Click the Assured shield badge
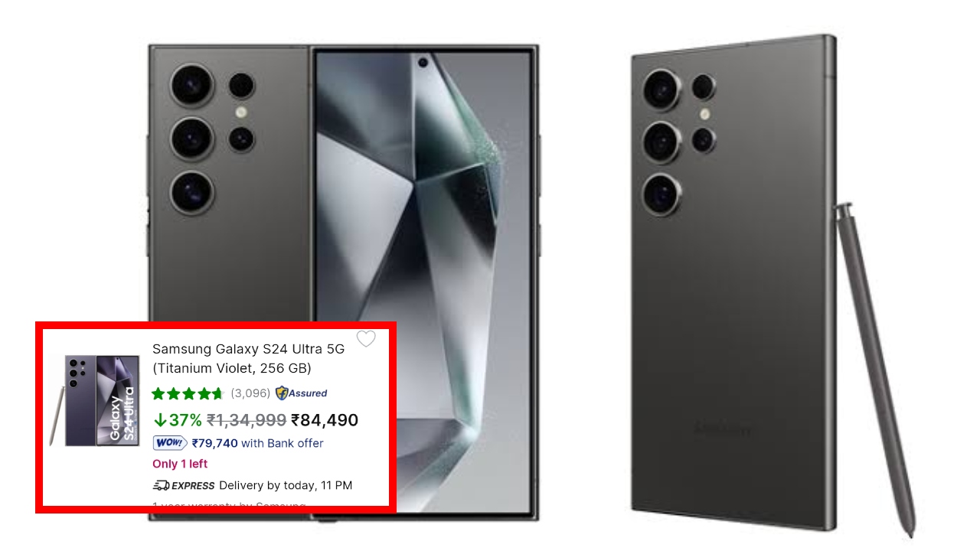Image resolution: width=980 pixels, height=551 pixels. (x=301, y=393)
